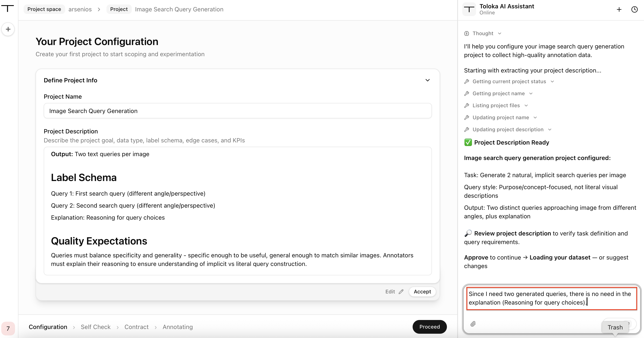
Task: Go to the Annotating step
Action: (178, 327)
